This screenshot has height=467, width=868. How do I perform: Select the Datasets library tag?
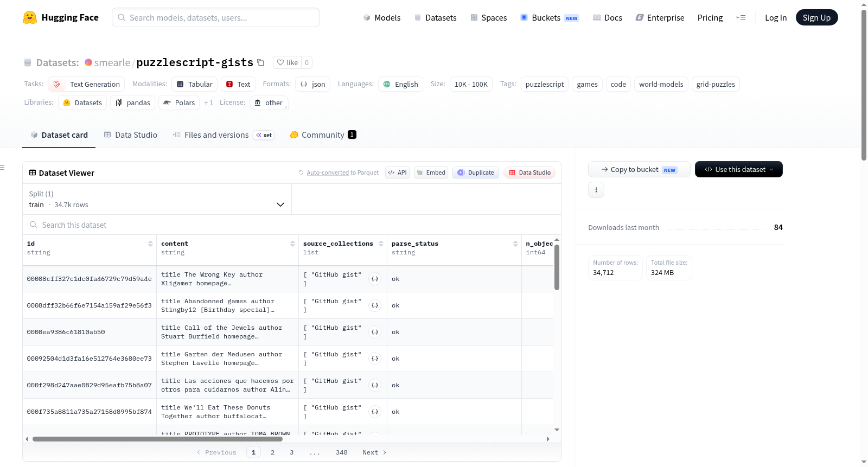pyautogui.click(x=82, y=103)
